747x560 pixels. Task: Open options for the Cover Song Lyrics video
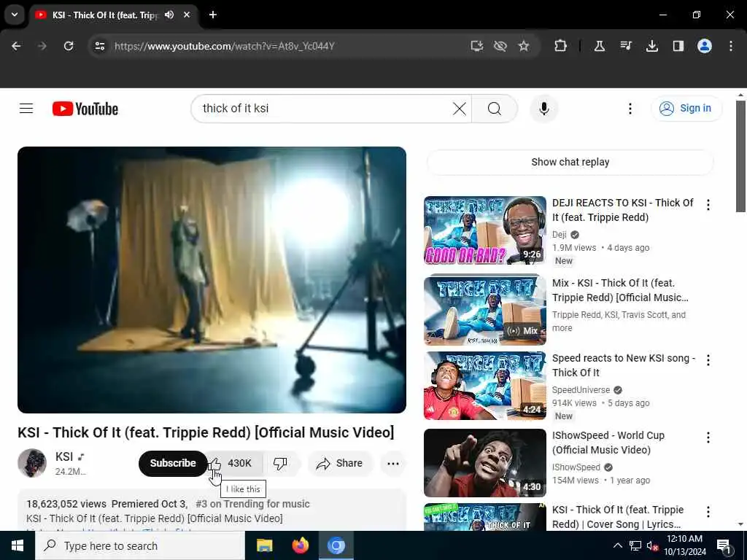pos(708,511)
